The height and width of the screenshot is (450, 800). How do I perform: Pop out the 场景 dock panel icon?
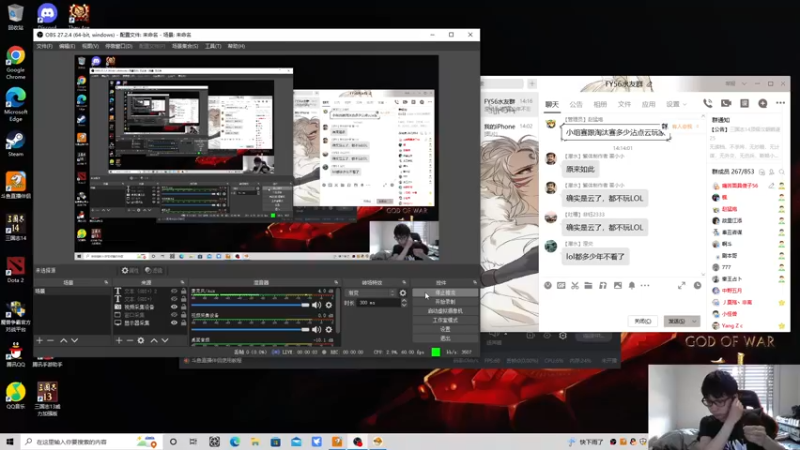tap(106, 282)
